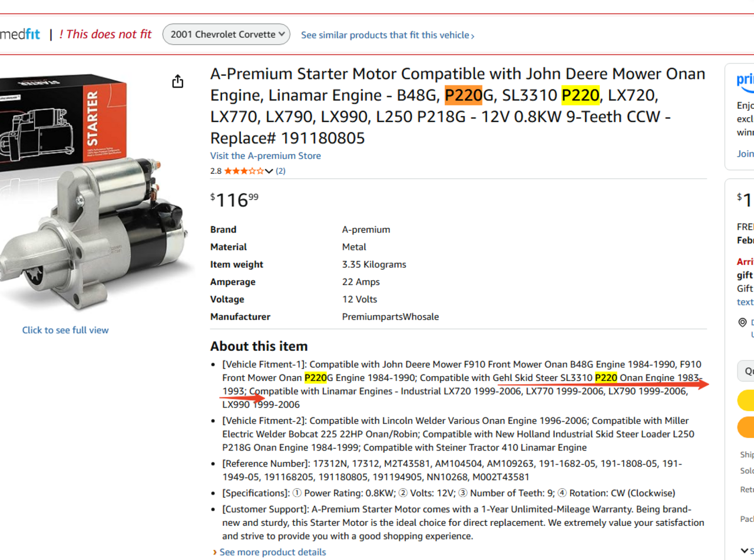This screenshot has height=560, width=754.
Task: Click the orange Buy Now button
Action: pyautogui.click(x=746, y=427)
